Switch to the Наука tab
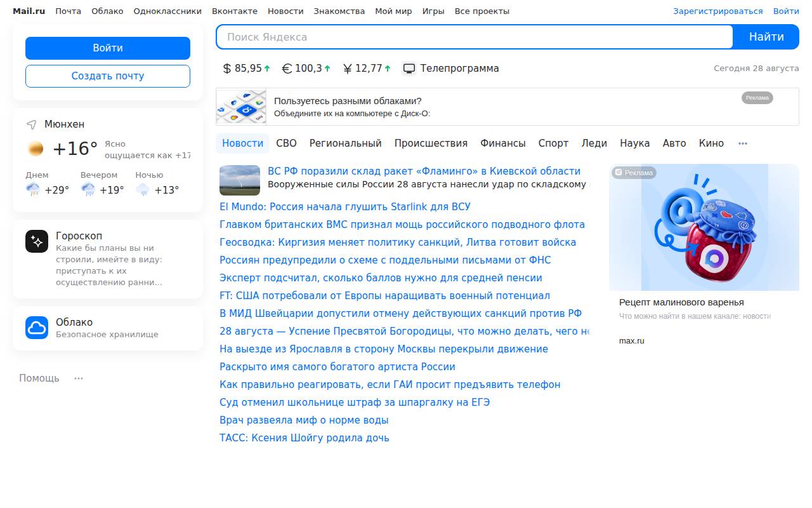The height and width of the screenshot is (508, 812). pyautogui.click(x=634, y=144)
